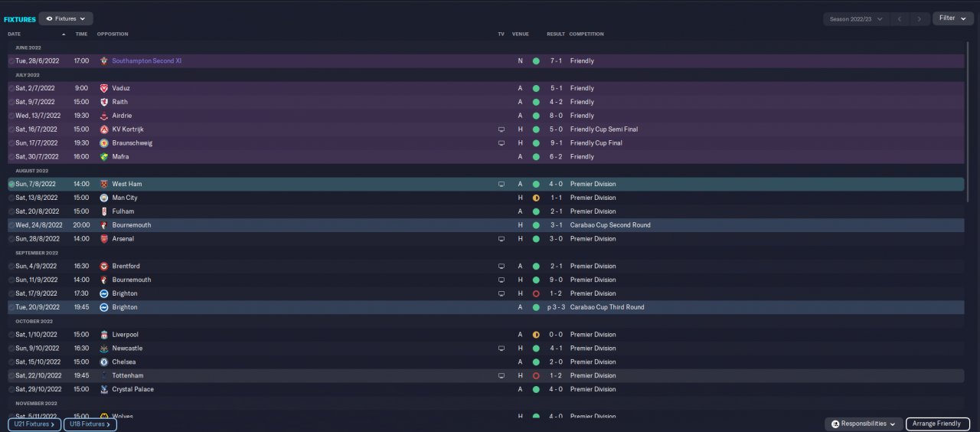Open the Fixtures view dropdown
Viewport: 980px width, 432px height.
[66, 18]
